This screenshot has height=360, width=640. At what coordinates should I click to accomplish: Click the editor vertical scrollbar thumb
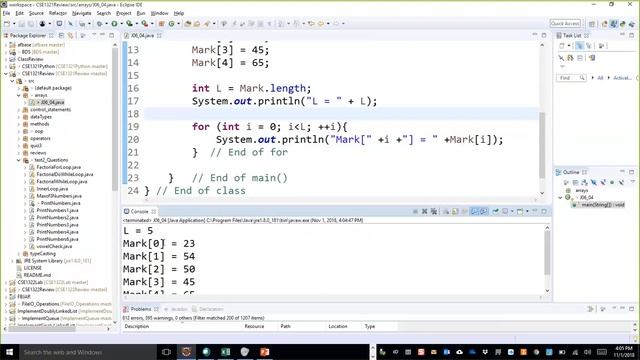click(x=542, y=144)
